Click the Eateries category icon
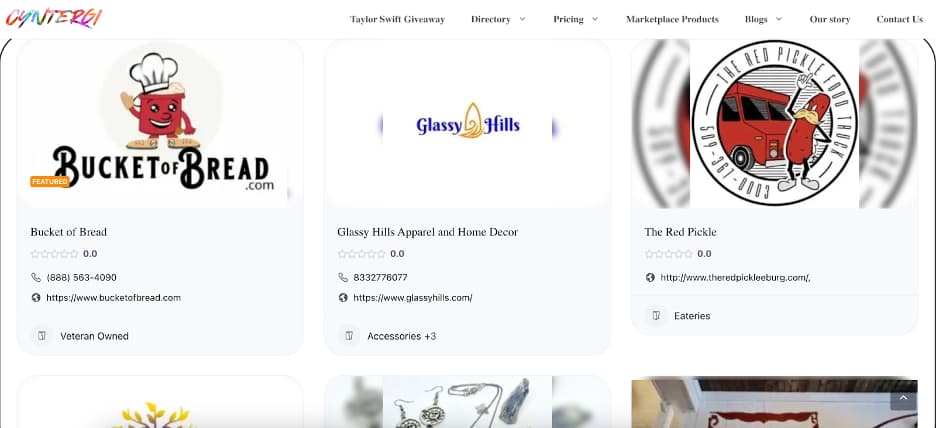Viewport: 936px width, 428px height. (x=655, y=316)
